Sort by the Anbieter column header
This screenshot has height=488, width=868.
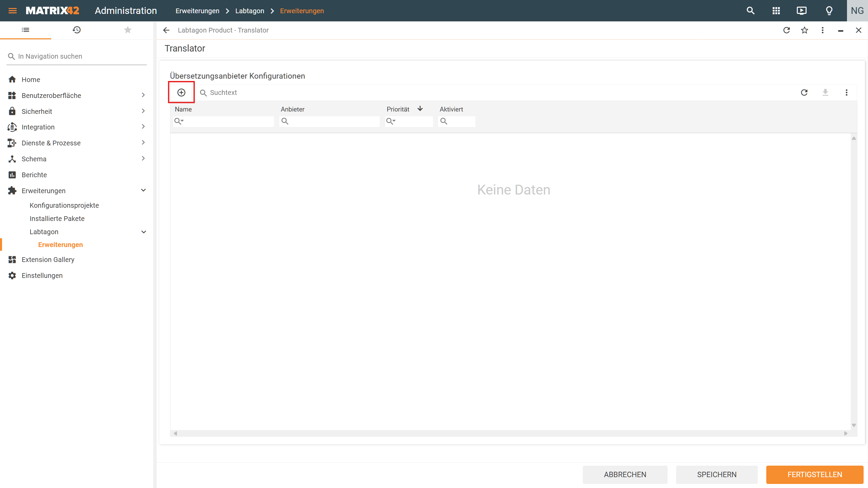293,109
